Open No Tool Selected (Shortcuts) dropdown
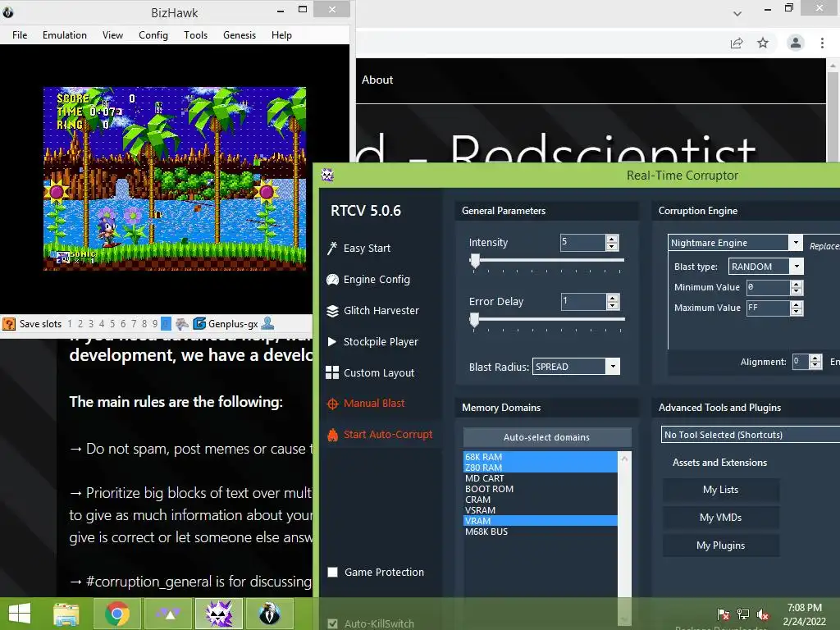This screenshot has width=840, height=630. click(x=751, y=435)
